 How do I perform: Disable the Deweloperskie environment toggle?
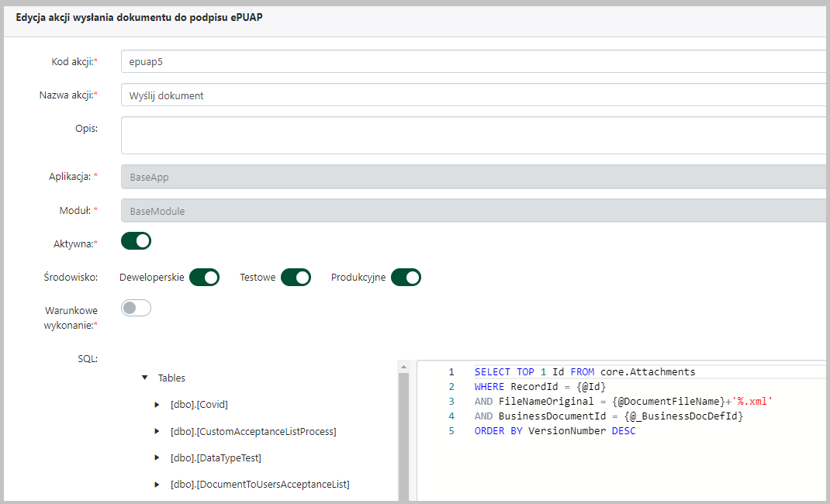[x=204, y=277]
